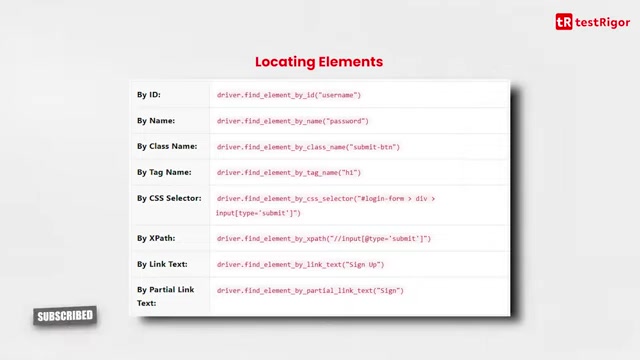
Task: Click the SUBSCRIBED button
Action: (65, 316)
